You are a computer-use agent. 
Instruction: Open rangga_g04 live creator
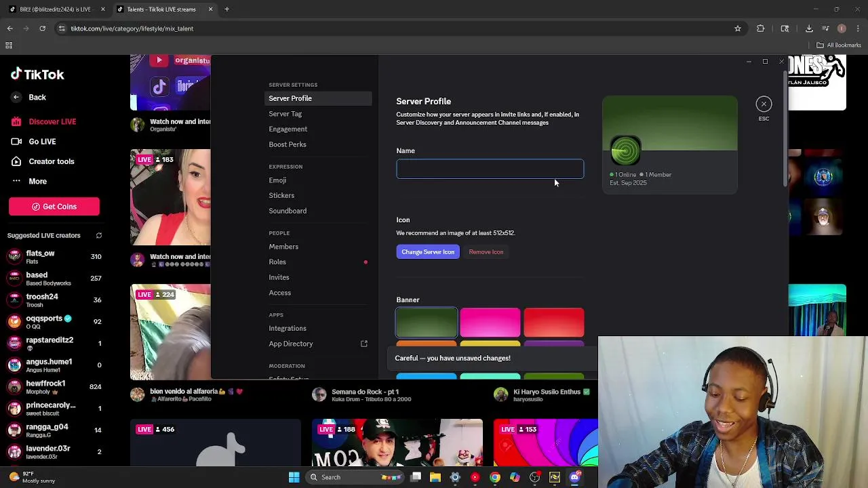[x=54, y=430]
